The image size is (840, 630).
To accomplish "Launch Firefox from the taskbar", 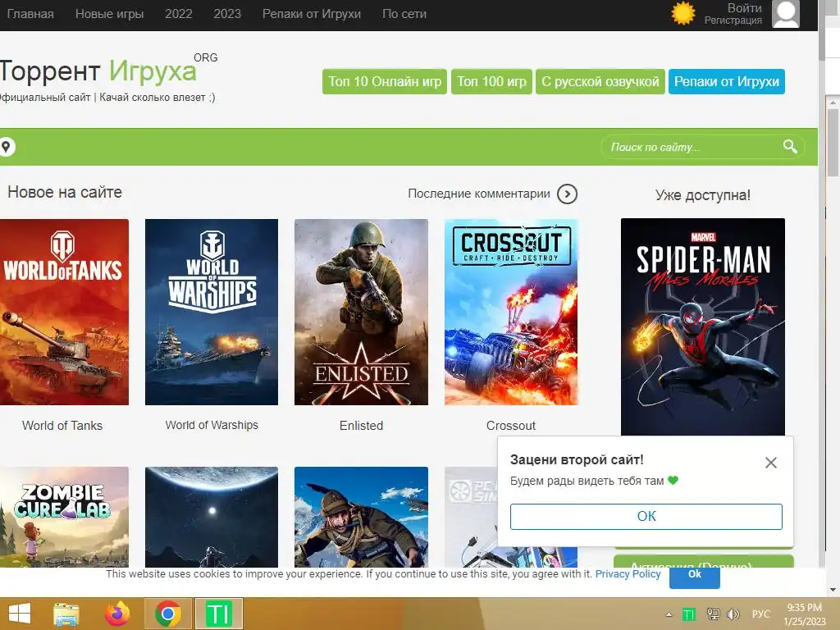I will coord(116,614).
